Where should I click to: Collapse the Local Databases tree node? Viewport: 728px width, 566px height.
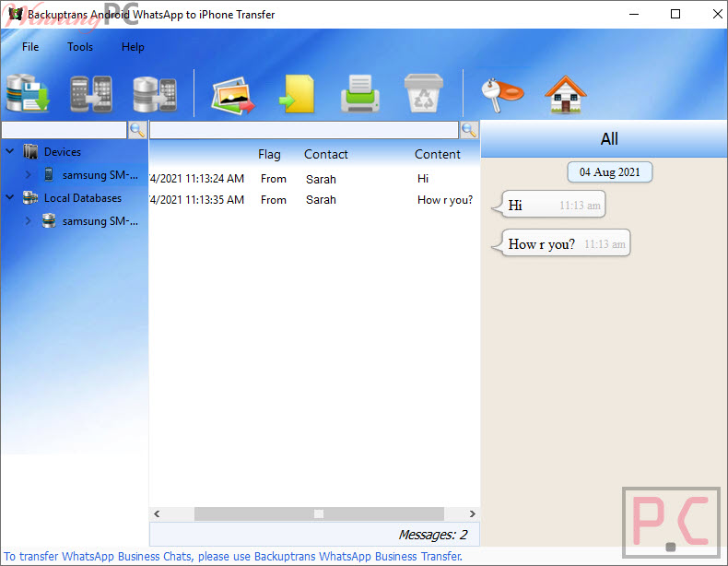tap(10, 197)
